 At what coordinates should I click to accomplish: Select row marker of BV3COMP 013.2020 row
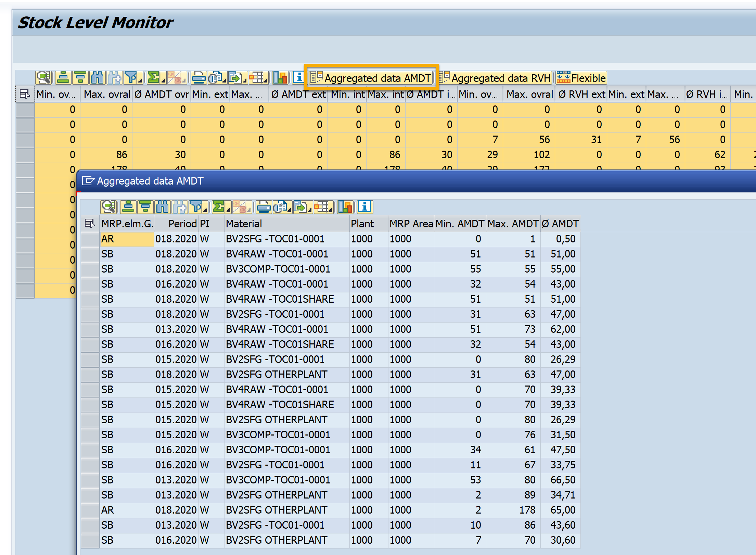tap(90, 480)
